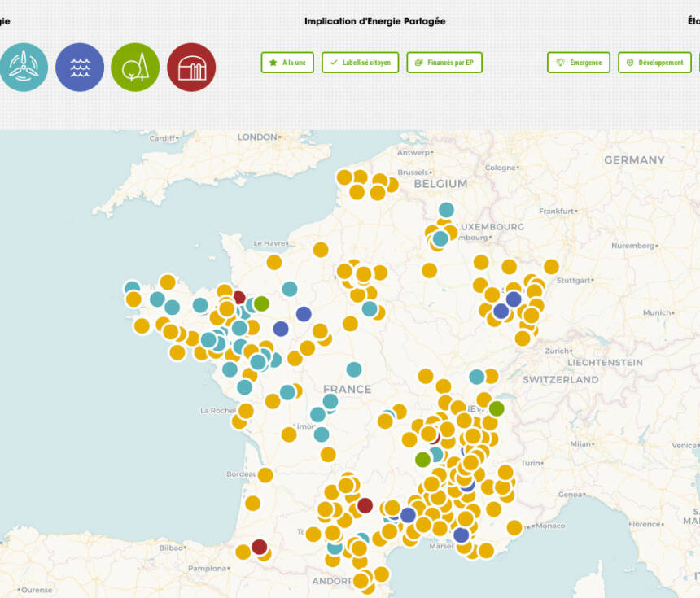The height and width of the screenshot is (598, 700).
Task: Enable the 'Développement' stage filter
Action: [x=654, y=63]
